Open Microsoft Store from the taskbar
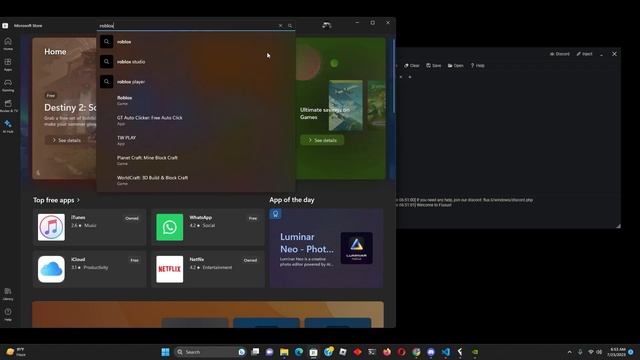 (313, 352)
